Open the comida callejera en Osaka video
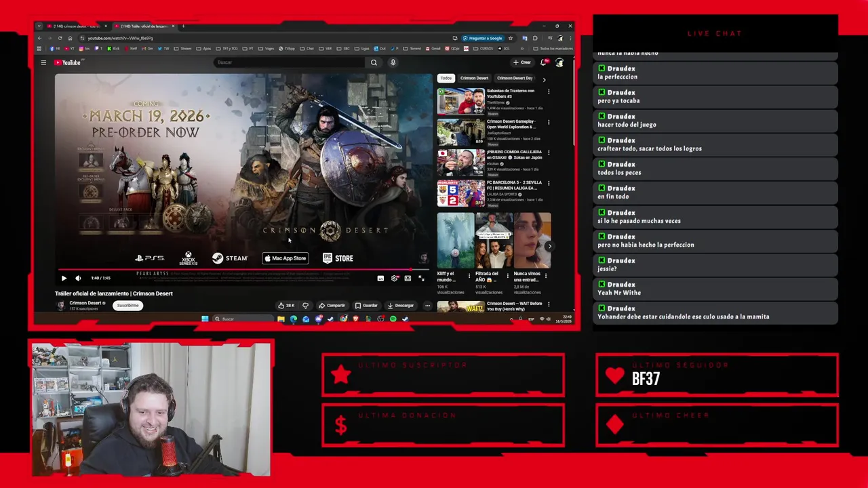 coord(461,163)
